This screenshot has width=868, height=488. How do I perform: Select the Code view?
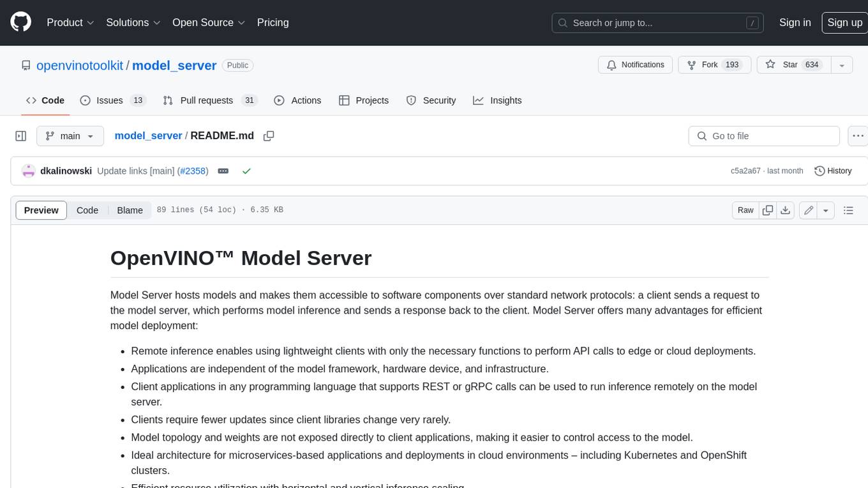(x=87, y=210)
